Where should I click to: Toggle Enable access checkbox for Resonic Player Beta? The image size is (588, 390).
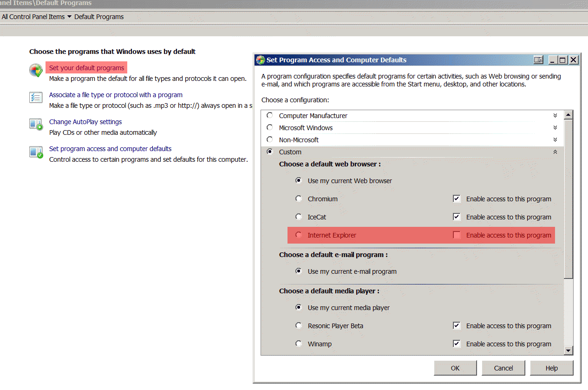tap(457, 325)
